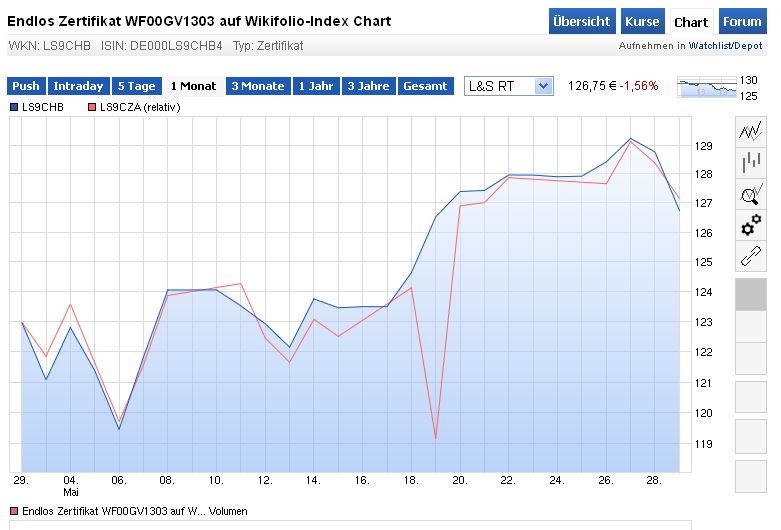Show the 1 Jahr period
This screenshot has width=781, height=530.
pyautogui.click(x=316, y=86)
